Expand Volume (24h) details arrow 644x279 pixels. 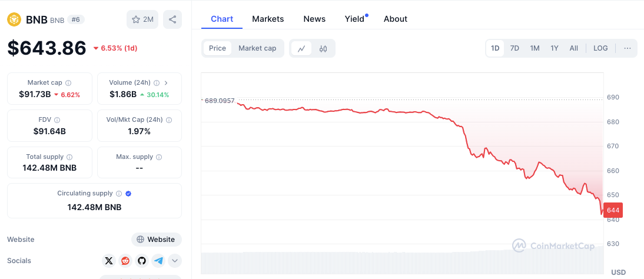[x=166, y=83]
